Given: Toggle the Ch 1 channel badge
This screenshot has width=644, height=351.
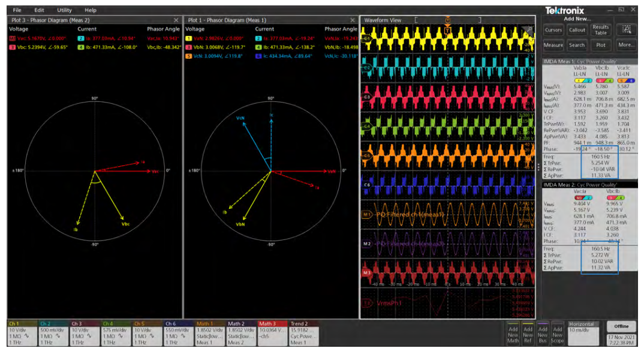Looking at the screenshot, I should point(22,333).
